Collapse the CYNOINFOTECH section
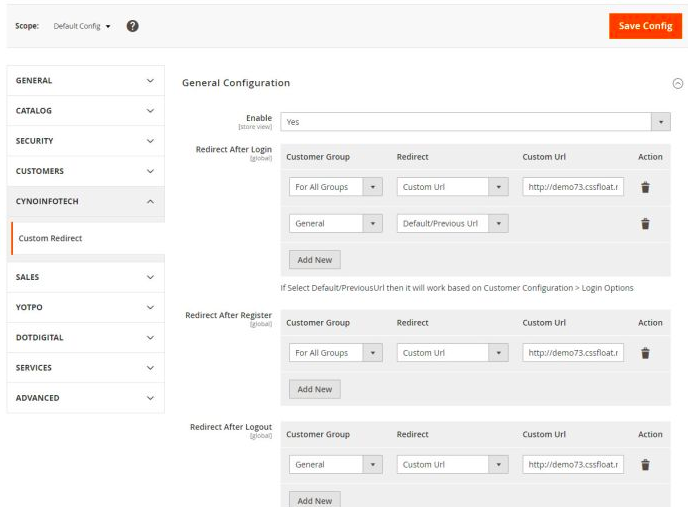Screen dimensions: 688x507 point(86,201)
